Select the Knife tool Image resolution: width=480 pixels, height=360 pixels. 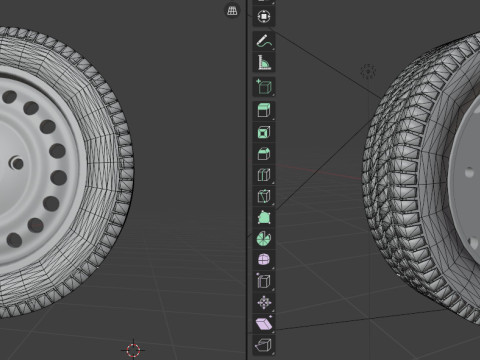click(x=264, y=196)
